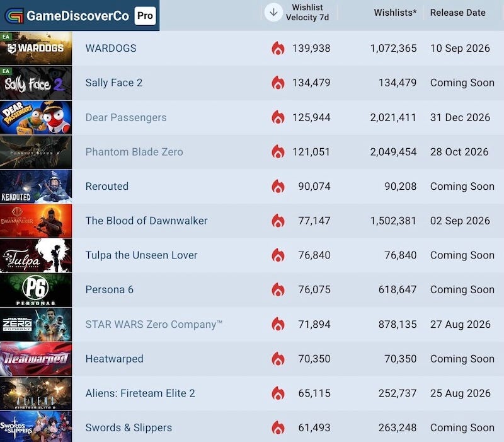Click the Dear Passengers cover thumbnail

(36, 117)
